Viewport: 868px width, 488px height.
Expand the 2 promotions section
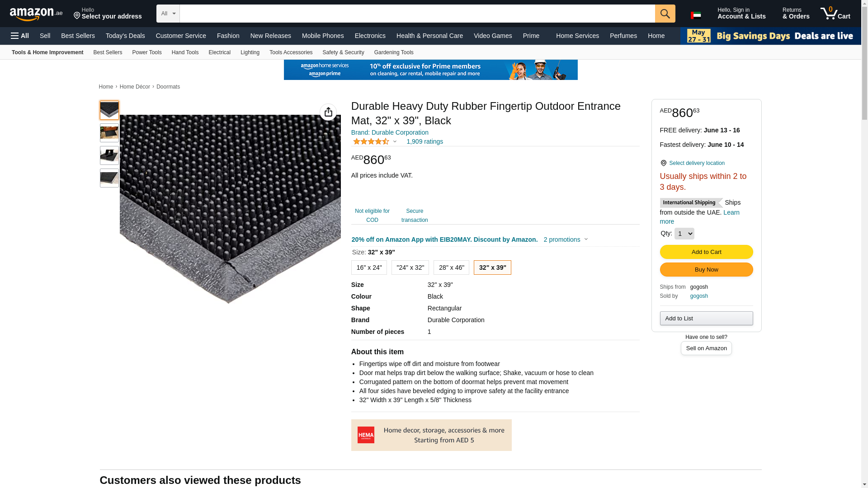tap(566, 239)
